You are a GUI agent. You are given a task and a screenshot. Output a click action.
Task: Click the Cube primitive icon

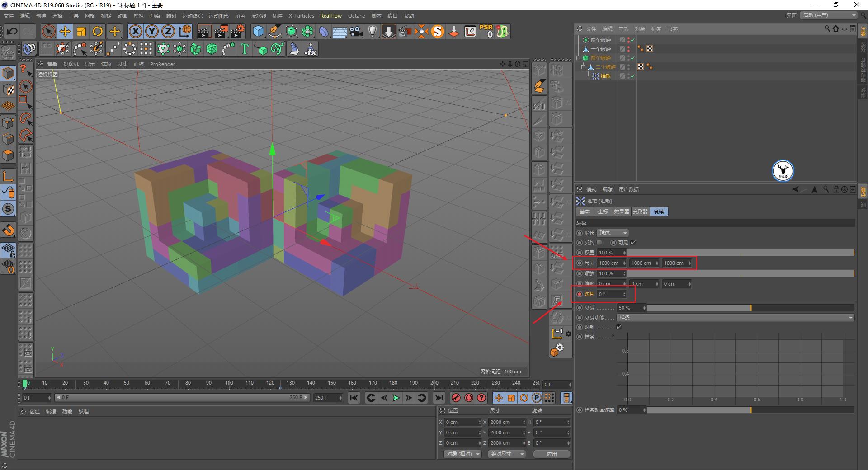coord(258,31)
